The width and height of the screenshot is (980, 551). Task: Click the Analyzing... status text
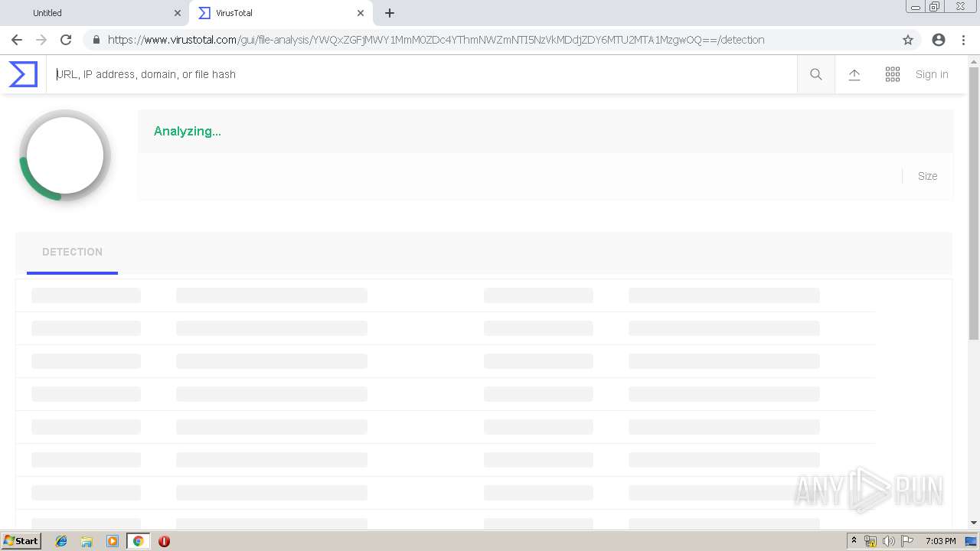(x=188, y=131)
